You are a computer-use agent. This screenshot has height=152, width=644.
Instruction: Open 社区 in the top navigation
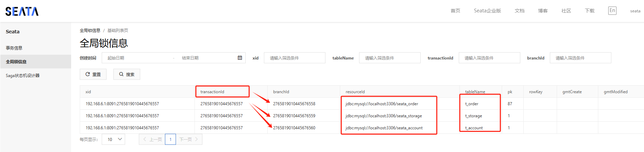click(x=566, y=11)
